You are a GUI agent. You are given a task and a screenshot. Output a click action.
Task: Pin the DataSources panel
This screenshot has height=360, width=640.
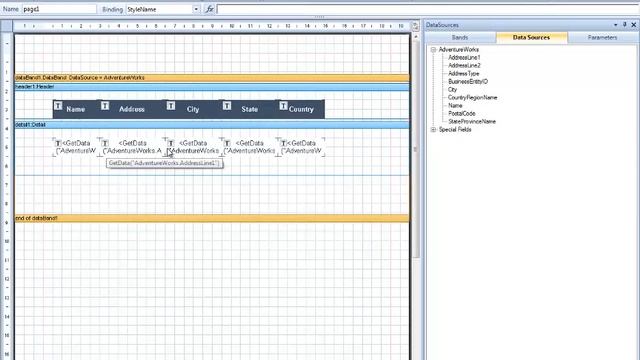624,25
